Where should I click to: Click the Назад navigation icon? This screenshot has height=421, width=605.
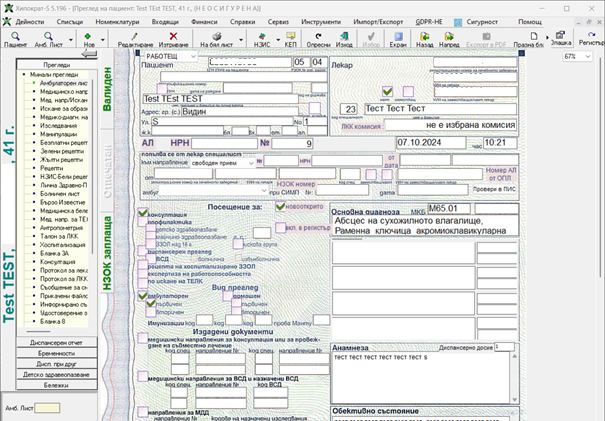pos(425,38)
